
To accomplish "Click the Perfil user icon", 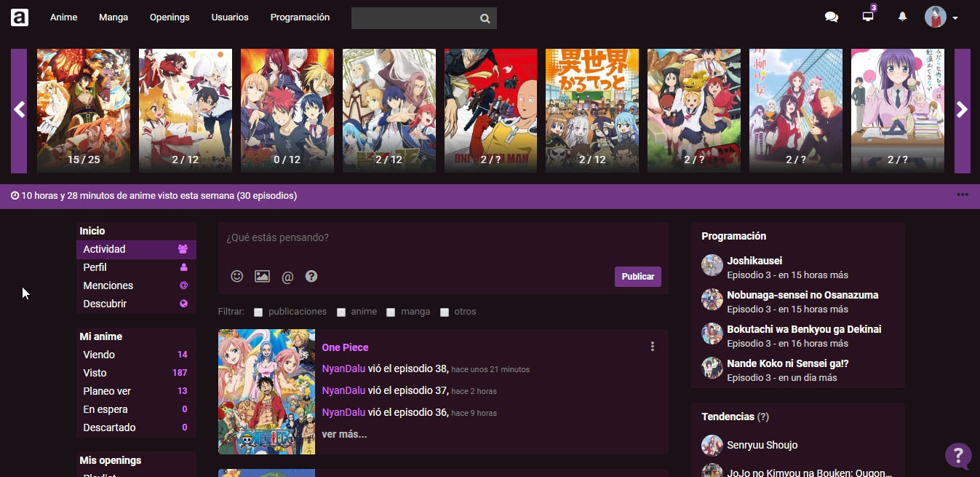I will [x=183, y=267].
